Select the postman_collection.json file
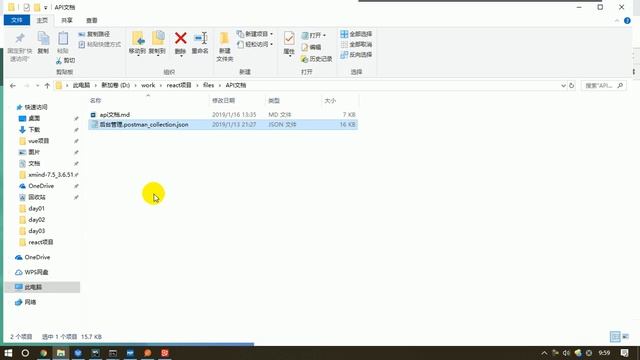640x360 pixels. (x=223, y=124)
